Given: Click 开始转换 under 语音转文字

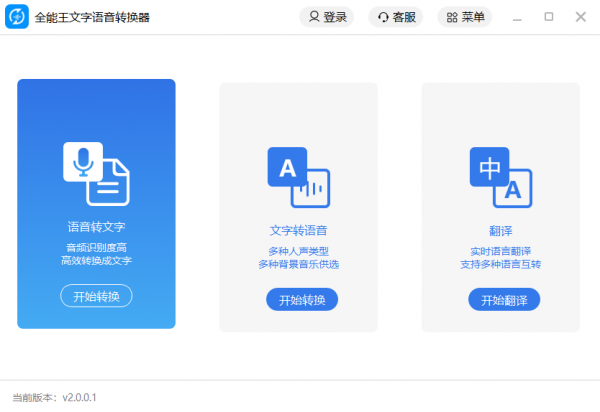Looking at the screenshot, I should click(96, 296).
